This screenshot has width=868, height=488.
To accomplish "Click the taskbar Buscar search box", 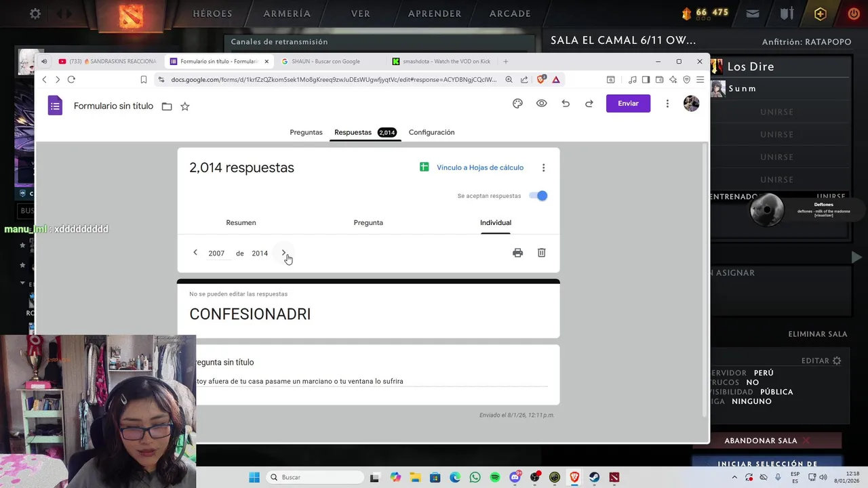I will (315, 477).
